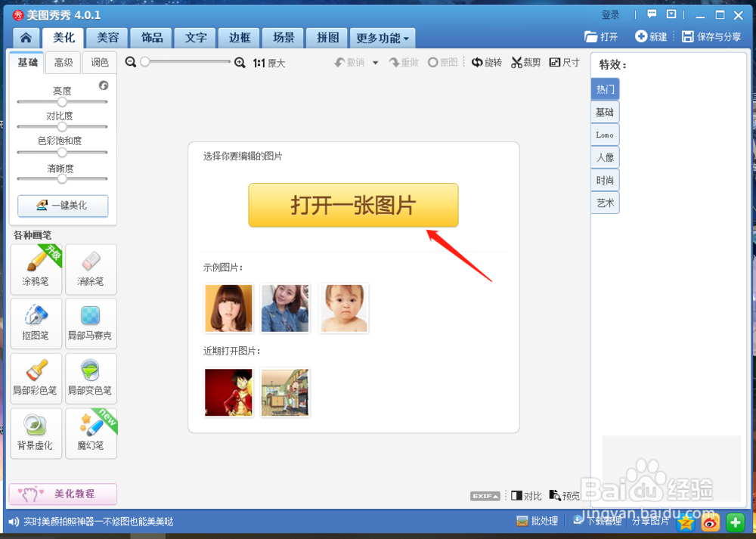Click the EXIF info badge
756x539 pixels.
pyautogui.click(x=485, y=496)
